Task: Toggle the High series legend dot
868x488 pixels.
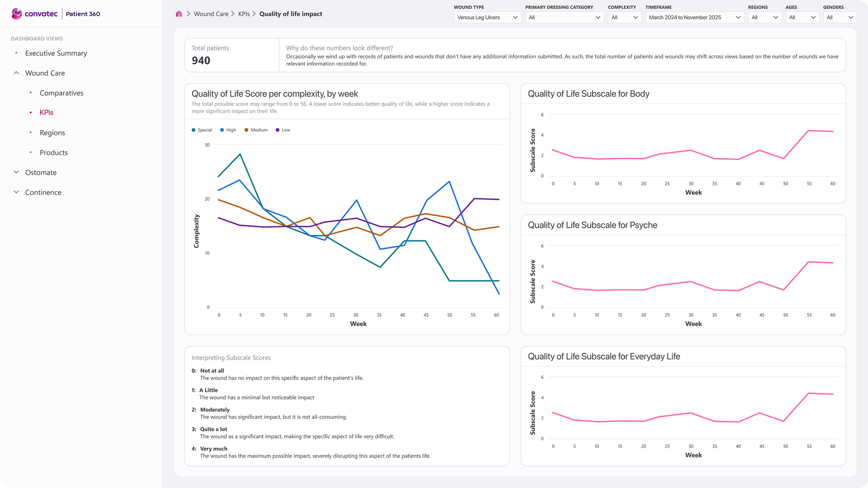Action: [x=222, y=130]
